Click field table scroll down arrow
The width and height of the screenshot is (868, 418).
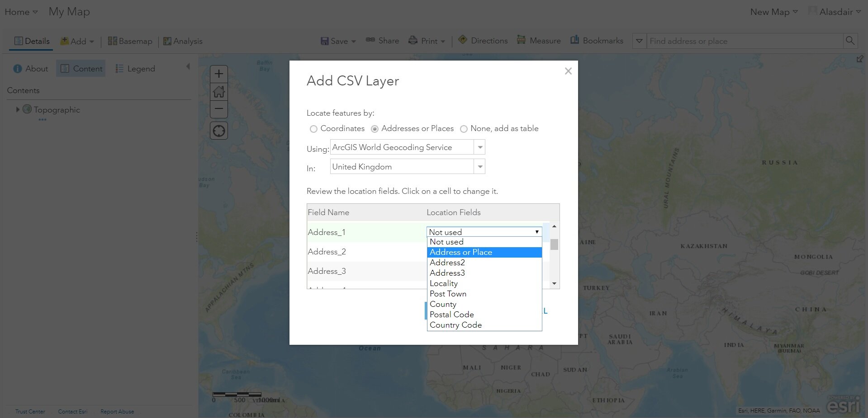[554, 284]
